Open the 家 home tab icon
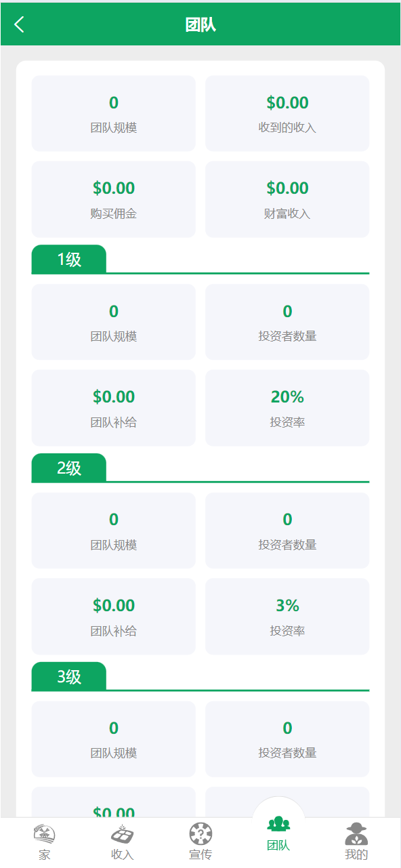 point(45,833)
